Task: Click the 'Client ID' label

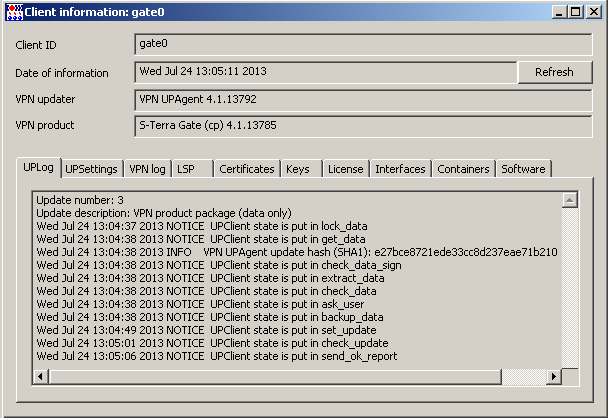Action: tap(36, 45)
